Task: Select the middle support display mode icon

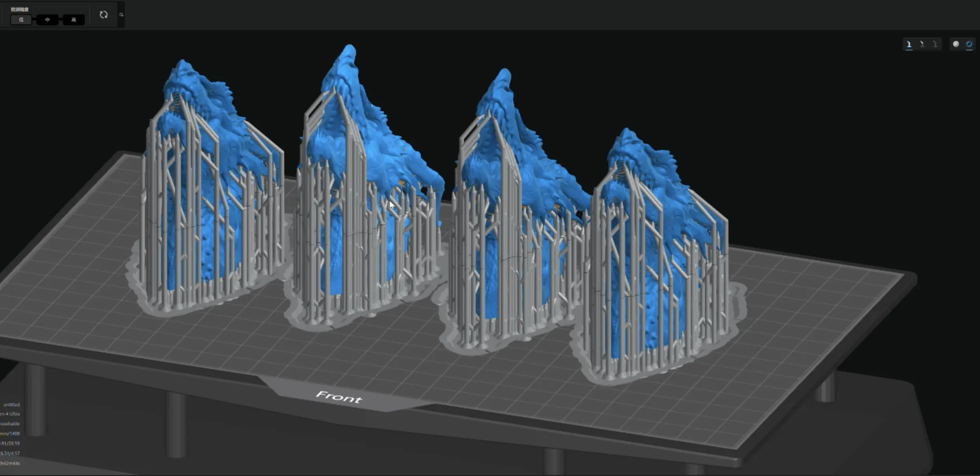Action: (x=922, y=44)
